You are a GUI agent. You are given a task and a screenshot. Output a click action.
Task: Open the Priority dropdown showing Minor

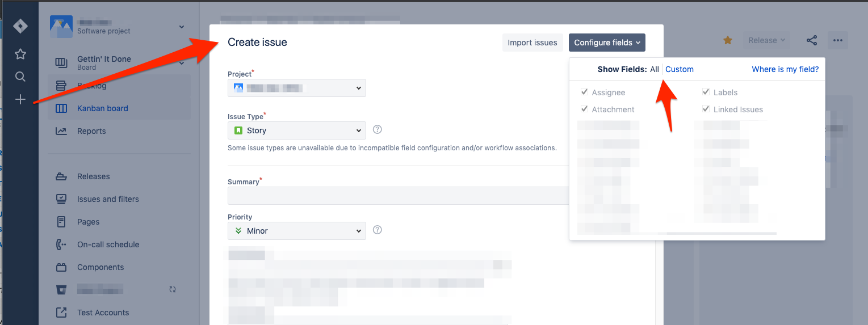pyautogui.click(x=297, y=231)
